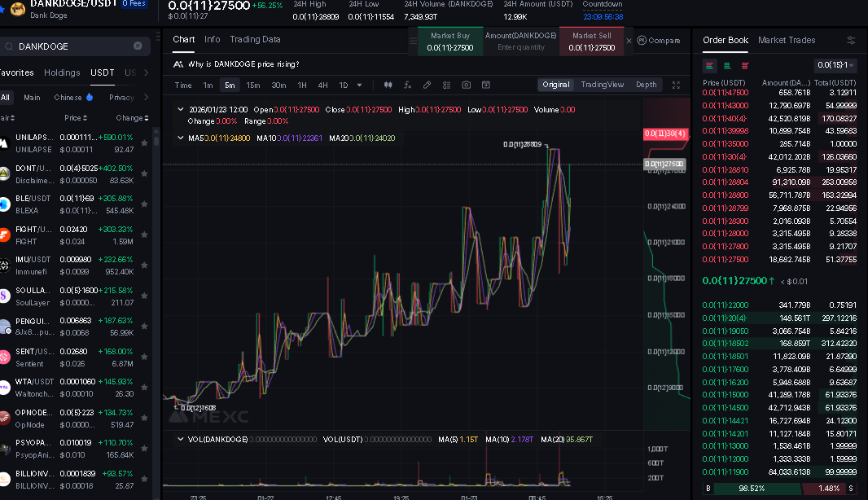Open the Market Trades tab
Viewport: 868px width, 500px height.
coord(787,41)
